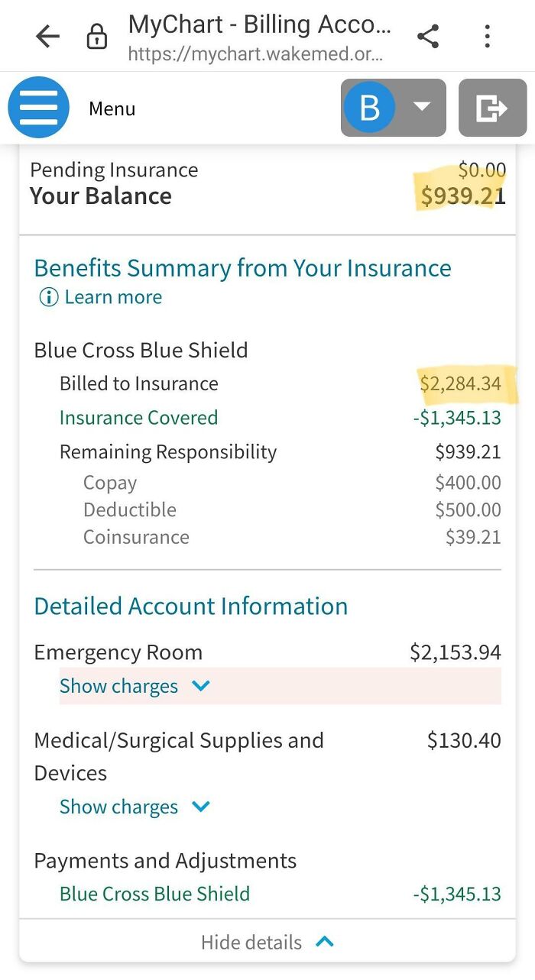
Task: Click the Learn more link
Action: pyautogui.click(x=113, y=297)
